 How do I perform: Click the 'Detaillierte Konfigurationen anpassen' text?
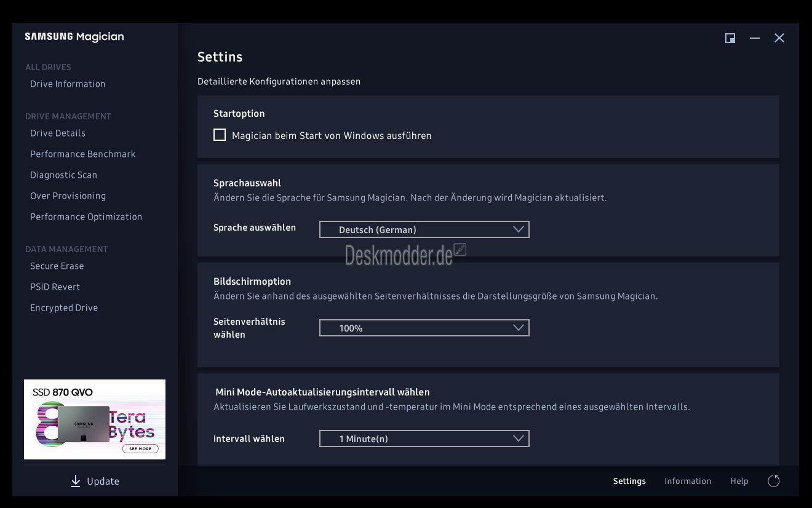pyautogui.click(x=279, y=81)
